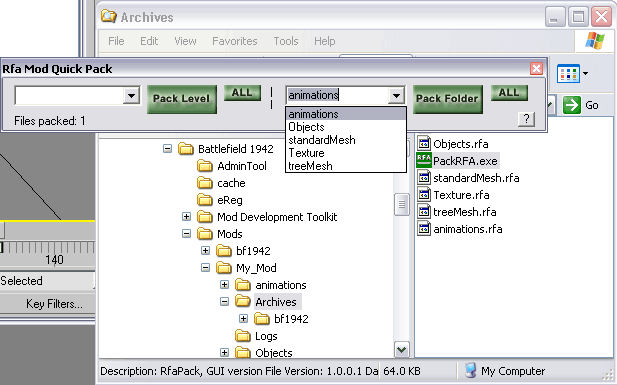Click the Mod Development Toolkit folder icon
This screenshot has height=385, width=617.
click(x=205, y=217)
